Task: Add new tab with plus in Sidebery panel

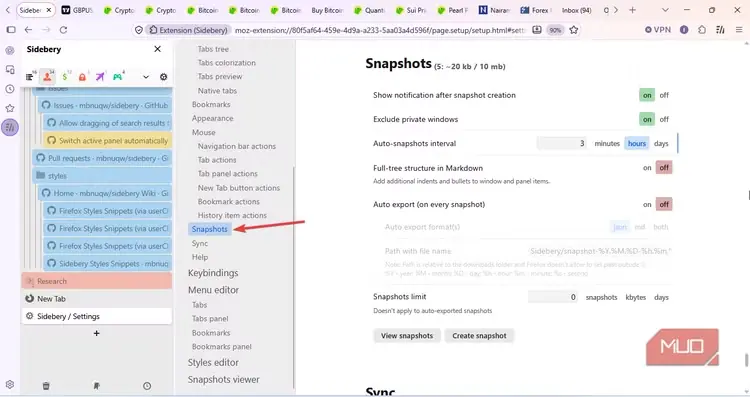Action: tap(97, 333)
